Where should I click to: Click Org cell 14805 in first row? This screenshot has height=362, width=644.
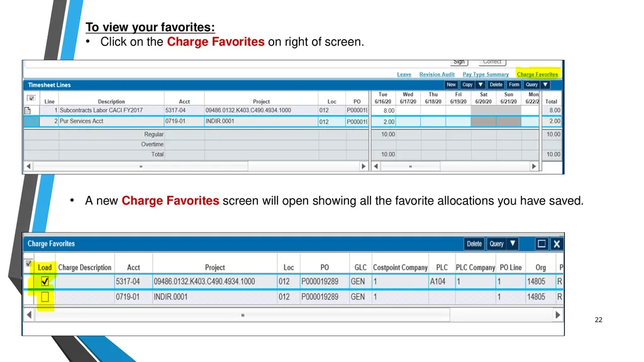tap(540, 281)
